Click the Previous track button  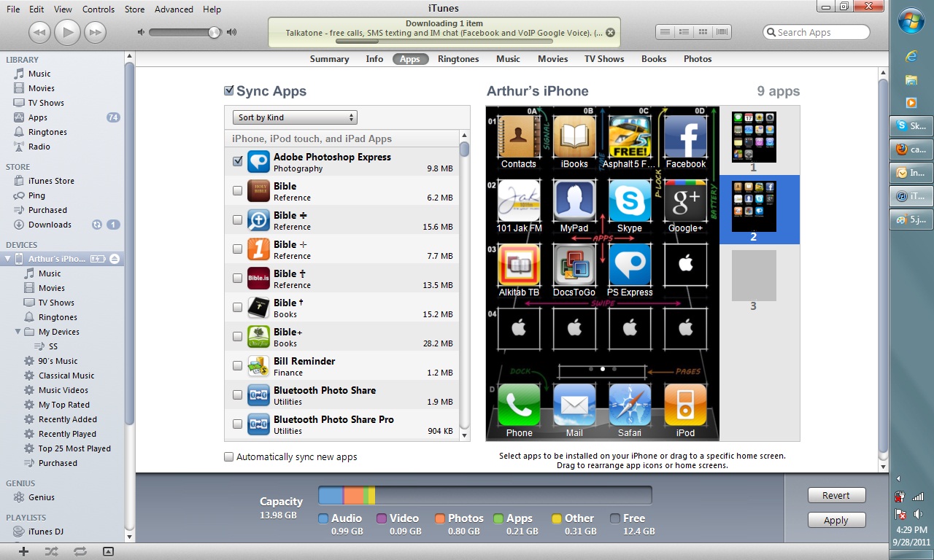(40, 32)
